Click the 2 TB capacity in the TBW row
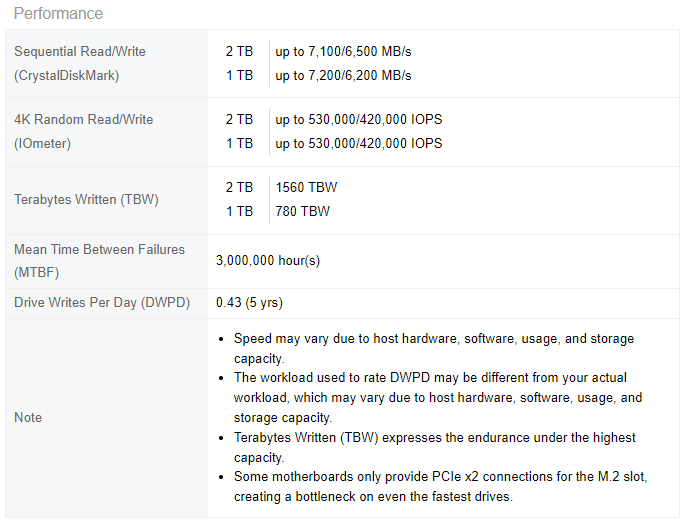689x527 pixels. click(x=240, y=187)
